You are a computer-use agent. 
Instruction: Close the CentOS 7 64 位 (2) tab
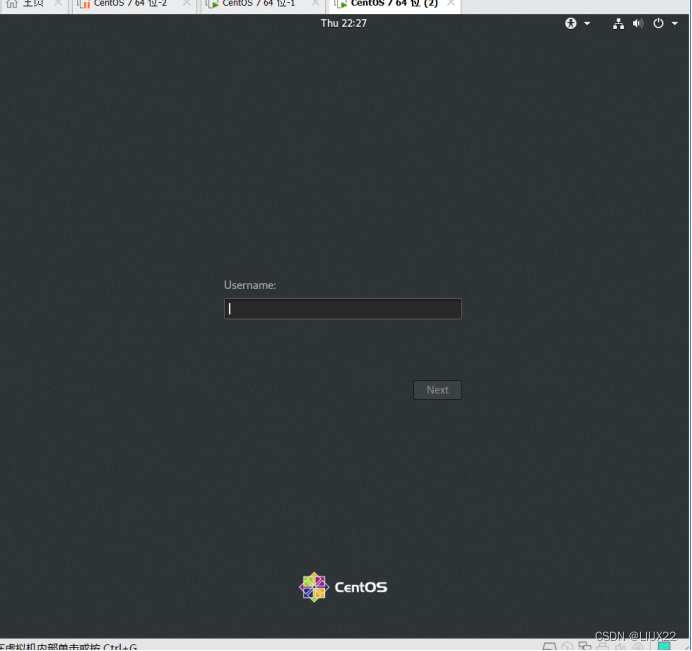(451, 4)
